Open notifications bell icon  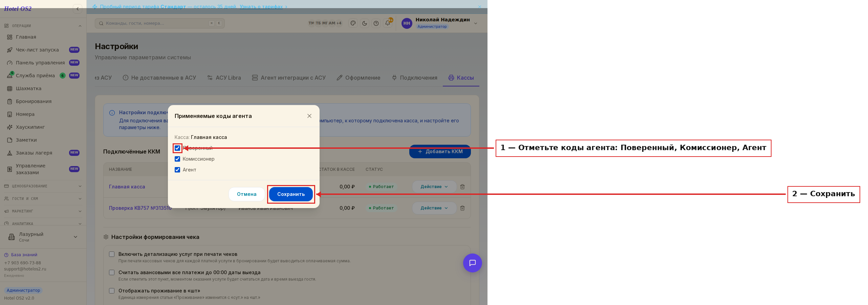pos(388,23)
